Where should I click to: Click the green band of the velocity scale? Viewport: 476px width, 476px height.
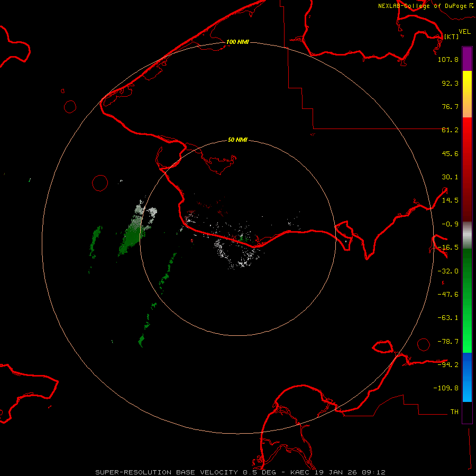(467, 300)
